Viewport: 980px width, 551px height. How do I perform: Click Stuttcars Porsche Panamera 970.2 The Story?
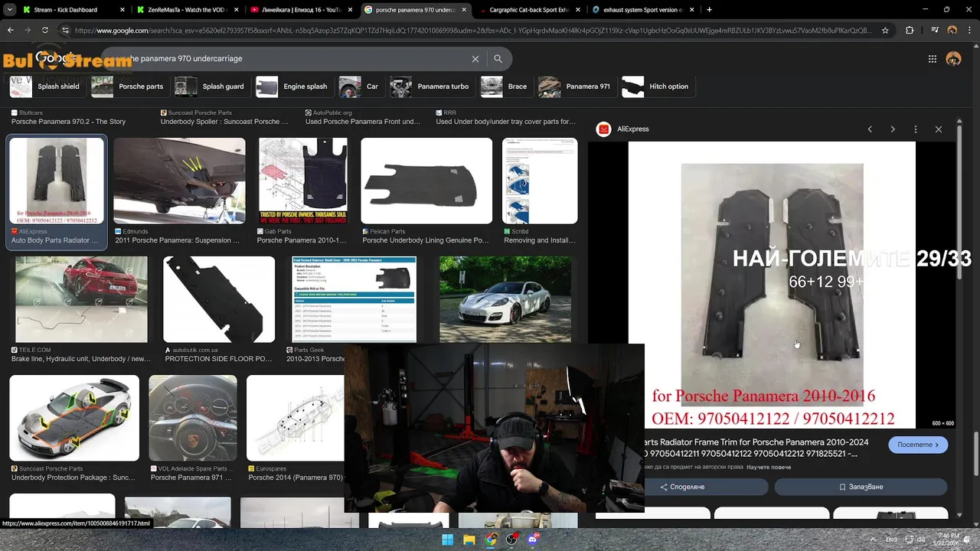pyautogui.click(x=68, y=122)
